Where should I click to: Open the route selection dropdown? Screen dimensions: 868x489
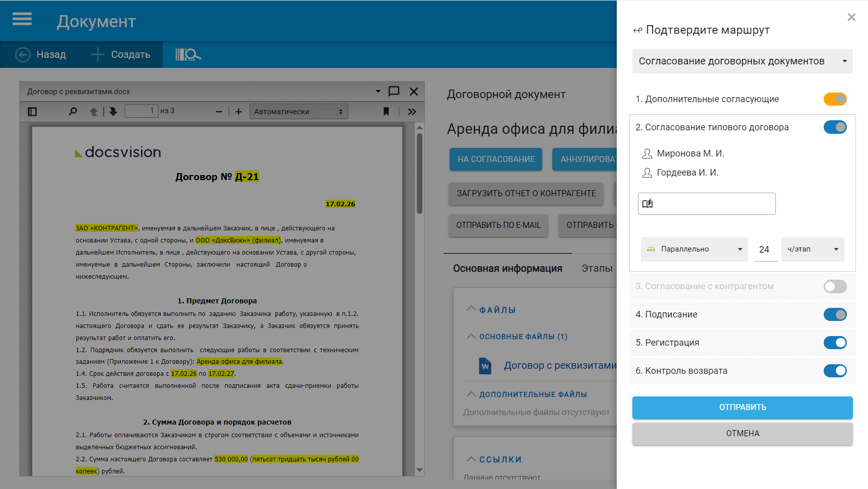coord(742,61)
